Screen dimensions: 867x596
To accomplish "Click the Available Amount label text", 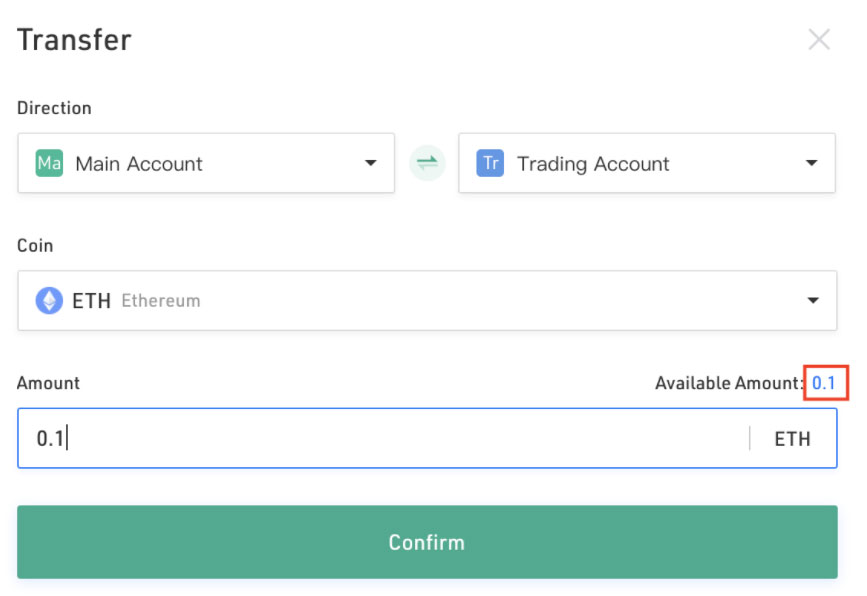I will (x=728, y=383).
